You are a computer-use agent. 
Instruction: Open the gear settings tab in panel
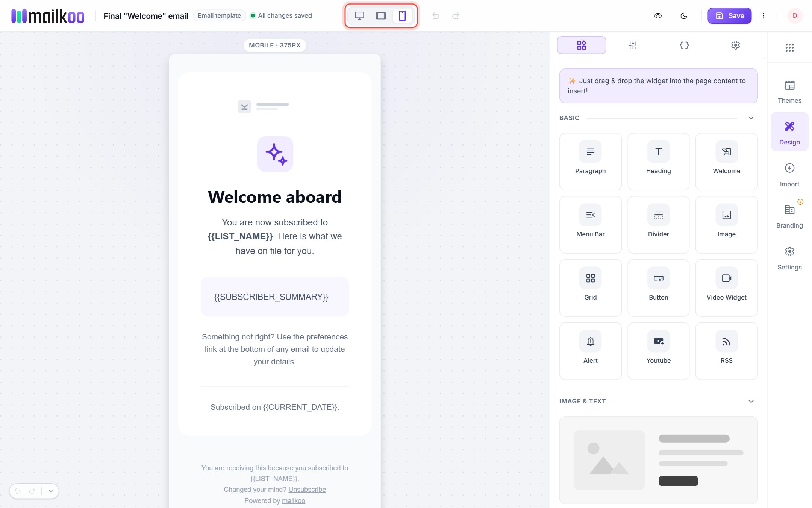tap(735, 45)
